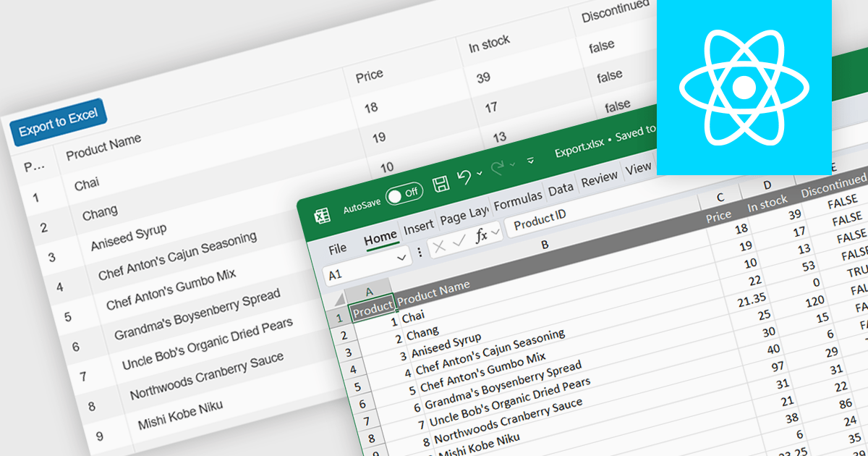Screen dimensions: 868x456
Task: Expand the Name Box dropdown
Action: [402, 257]
